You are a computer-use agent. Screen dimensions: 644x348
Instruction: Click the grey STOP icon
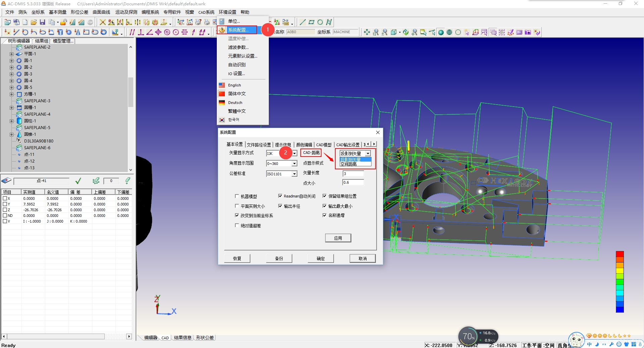(90, 22)
